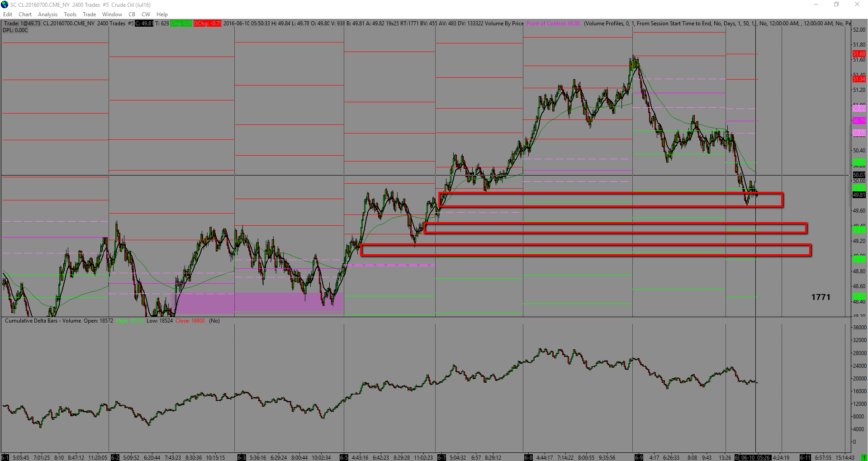Viewport: 868px width, 461px height.
Task: Select the 6-3 date marker
Action: pyautogui.click(x=242, y=457)
